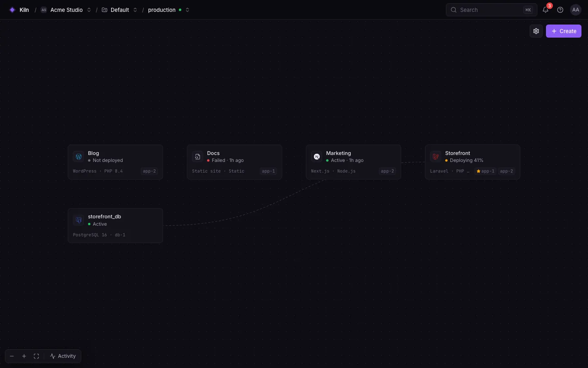Click the "Failed · 1h ago" status
588x368 pixels.
pos(228,161)
